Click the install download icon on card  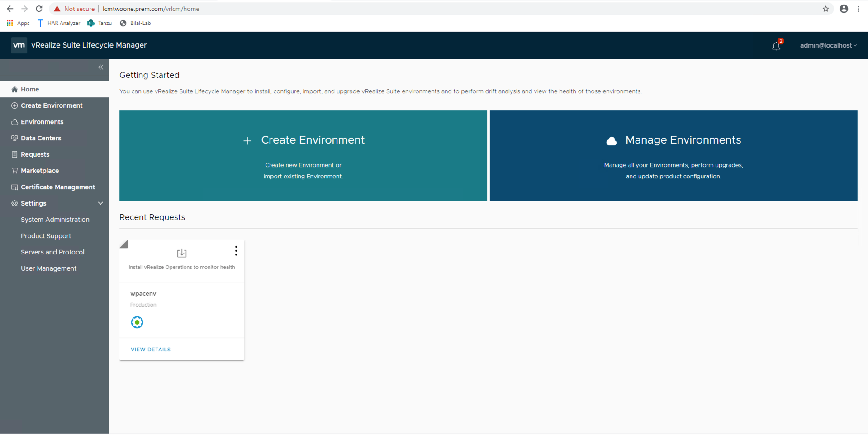182,253
